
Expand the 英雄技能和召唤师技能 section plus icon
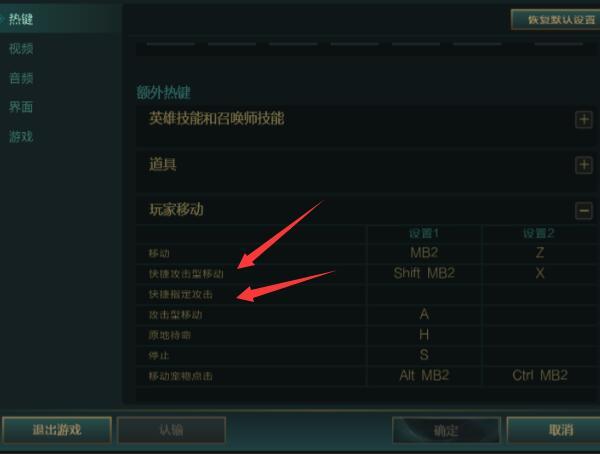[584, 120]
